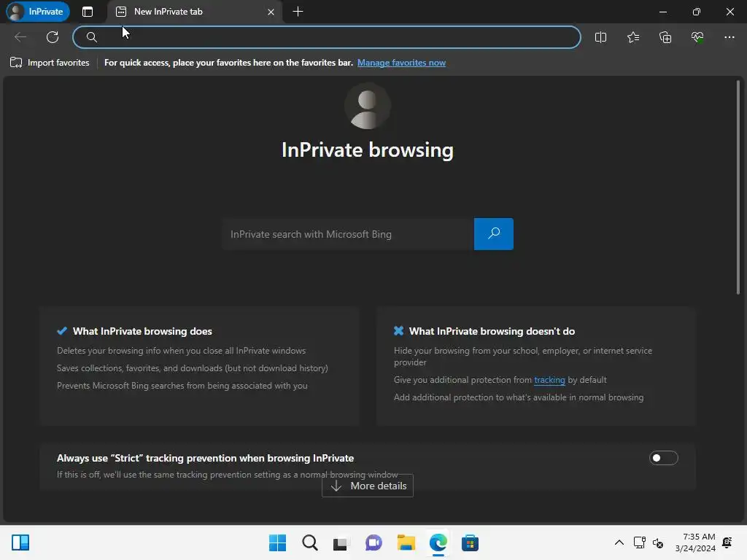
Task: Click heading What InPrivate browsing does
Action: point(142,332)
